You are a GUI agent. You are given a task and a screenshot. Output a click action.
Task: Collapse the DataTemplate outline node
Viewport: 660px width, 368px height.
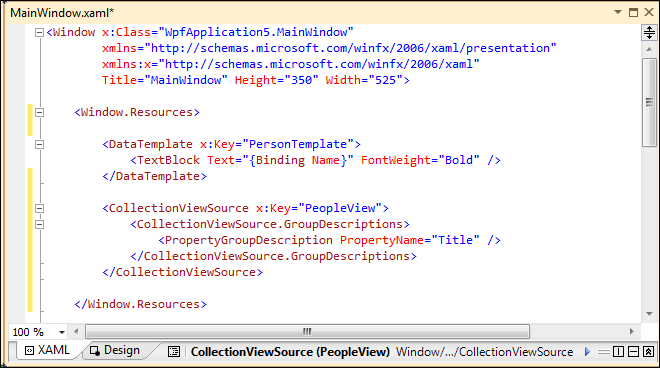point(39,144)
